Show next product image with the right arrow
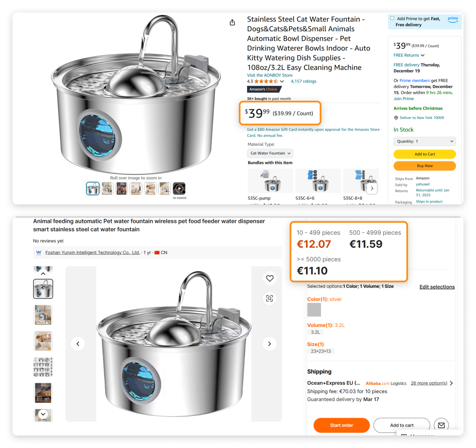Screen dimensions: 476x448 point(269,344)
